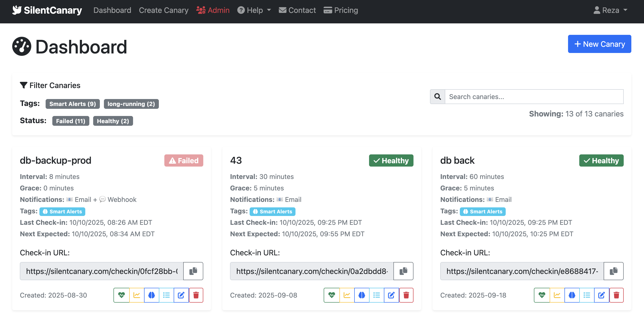This screenshot has width=644, height=315.
Task: Open Smart Alerts brain icon on db back
Action: point(572,295)
